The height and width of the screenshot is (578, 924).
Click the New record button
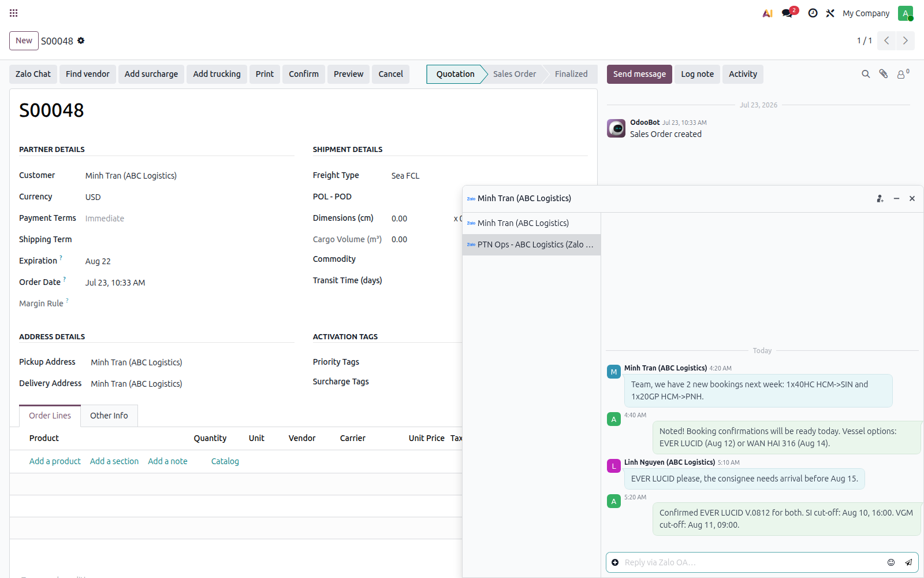[24, 40]
